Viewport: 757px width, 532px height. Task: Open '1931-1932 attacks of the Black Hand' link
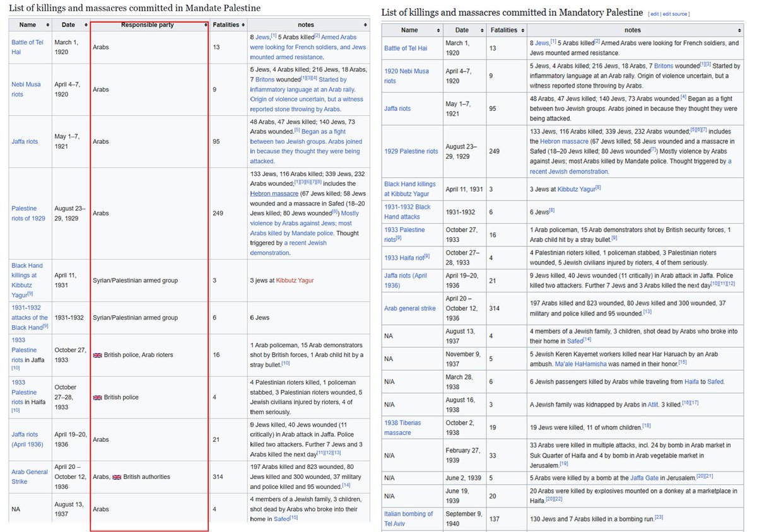click(x=29, y=318)
